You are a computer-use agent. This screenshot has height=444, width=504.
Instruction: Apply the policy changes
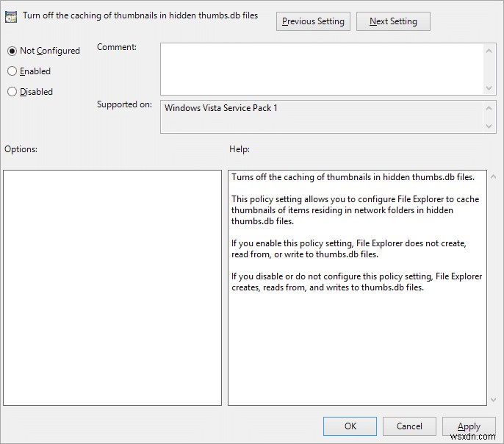click(469, 426)
